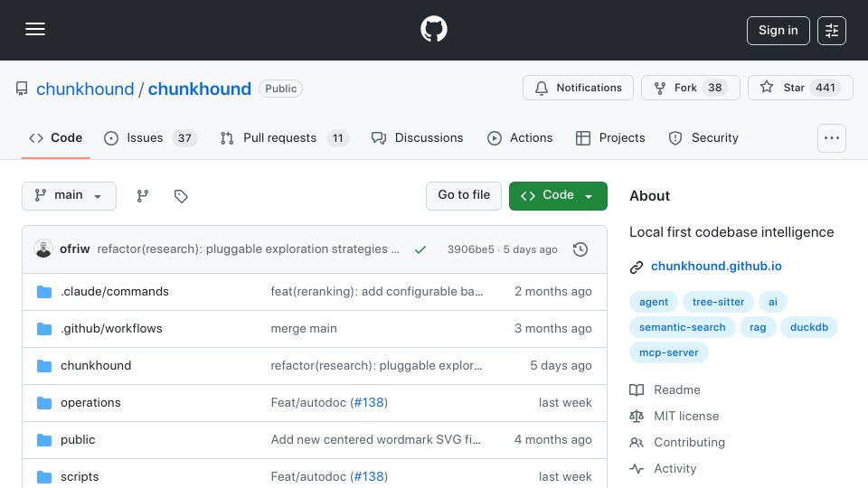Click the Go to file button
The width and height of the screenshot is (868, 488).
[464, 196]
